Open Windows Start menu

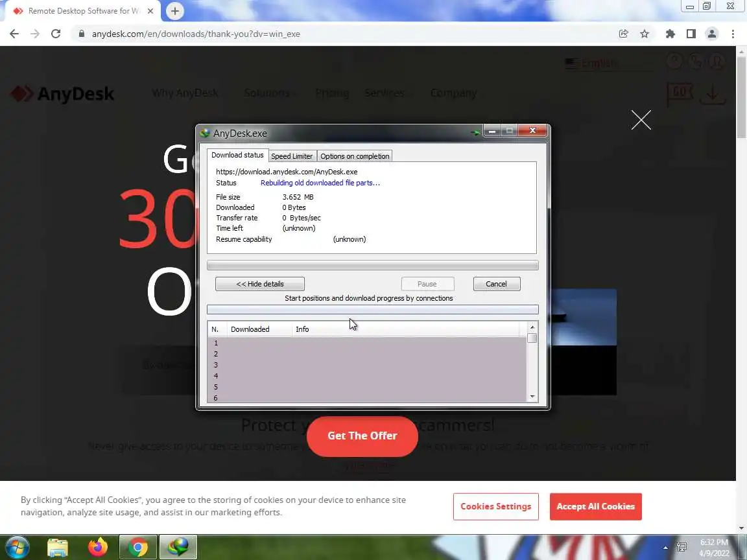[17, 547]
